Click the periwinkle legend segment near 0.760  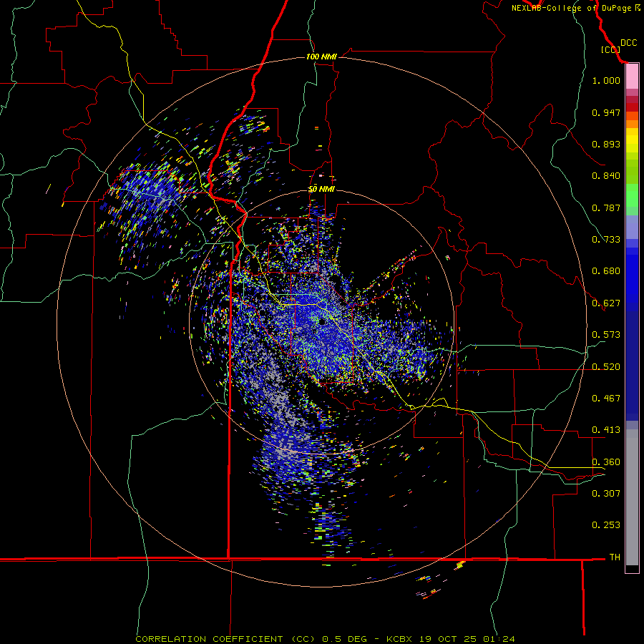pyautogui.click(x=632, y=227)
